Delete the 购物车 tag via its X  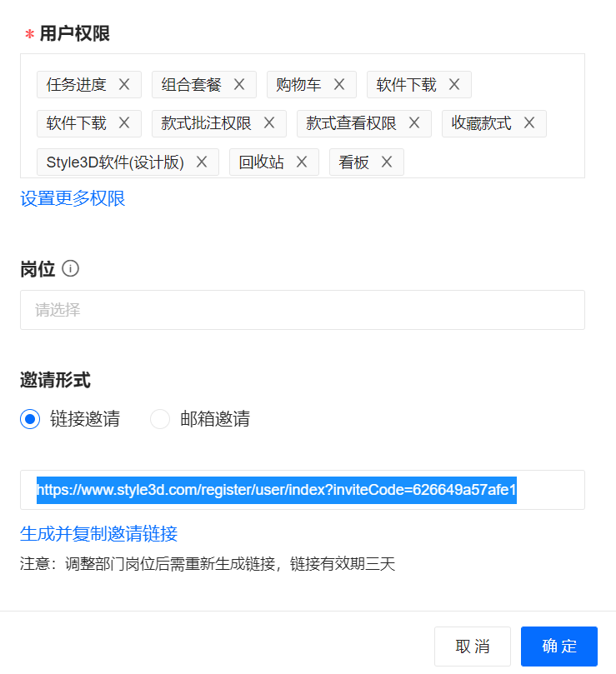(x=339, y=84)
